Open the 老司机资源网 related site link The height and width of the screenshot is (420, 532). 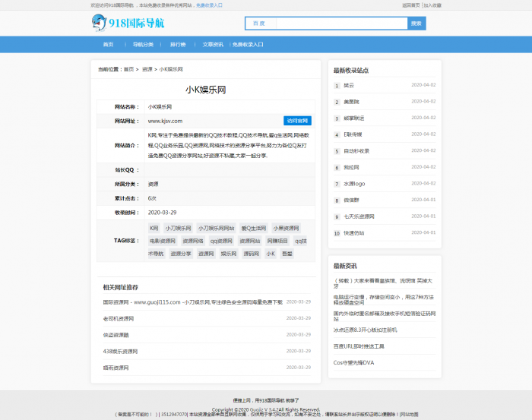[x=119, y=318]
